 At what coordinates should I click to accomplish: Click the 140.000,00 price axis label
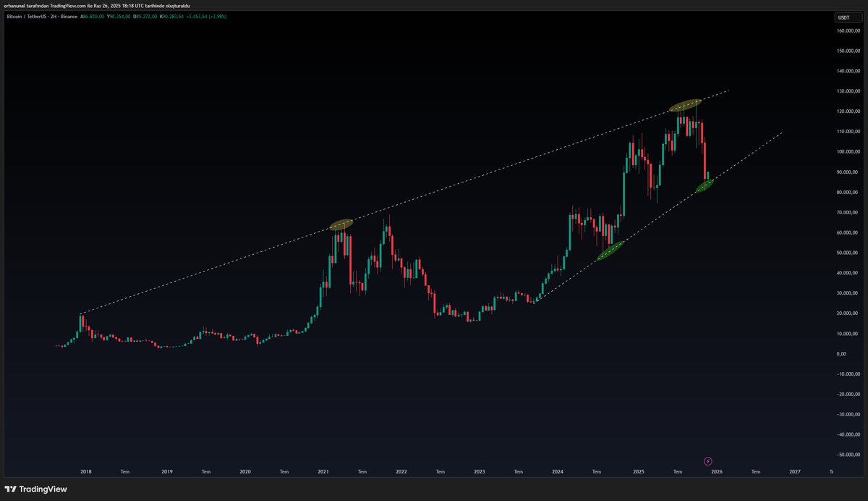(848, 71)
